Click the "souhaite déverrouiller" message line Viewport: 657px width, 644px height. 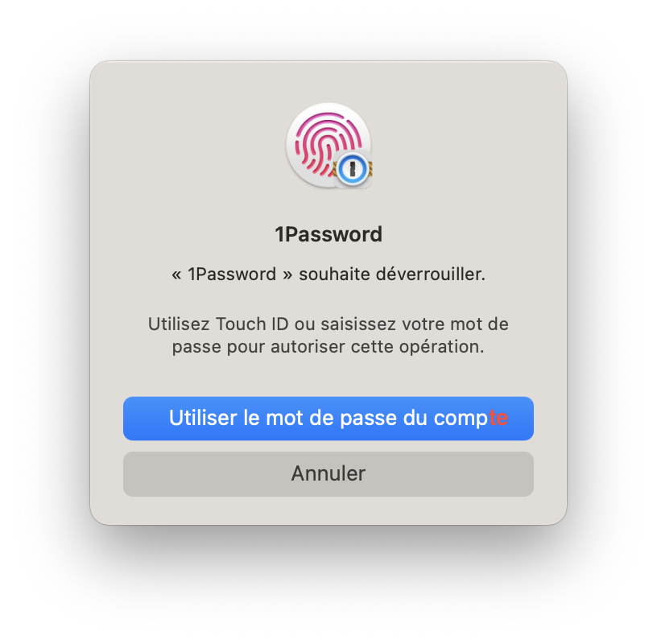pyautogui.click(x=328, y=274)
